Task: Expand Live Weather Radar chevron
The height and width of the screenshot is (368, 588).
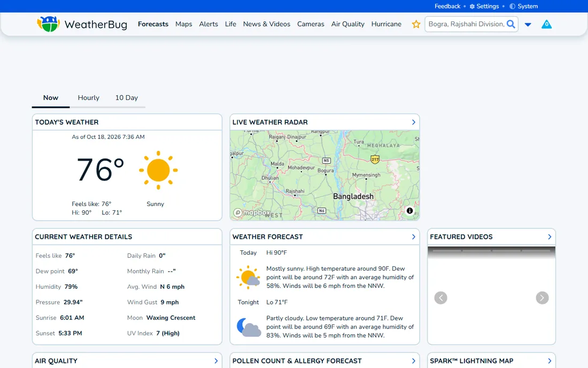Action: (413, 122)
